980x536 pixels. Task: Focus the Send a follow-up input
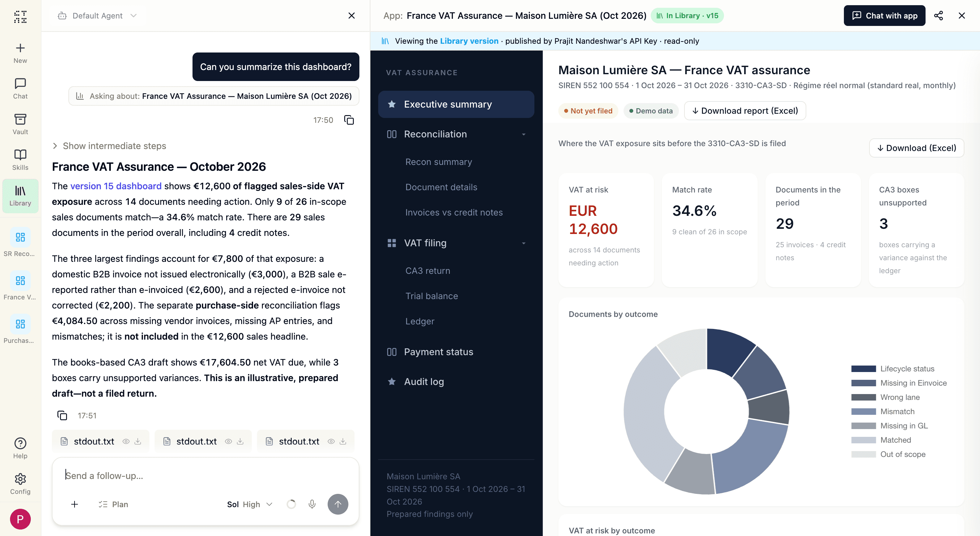[205, 475]
